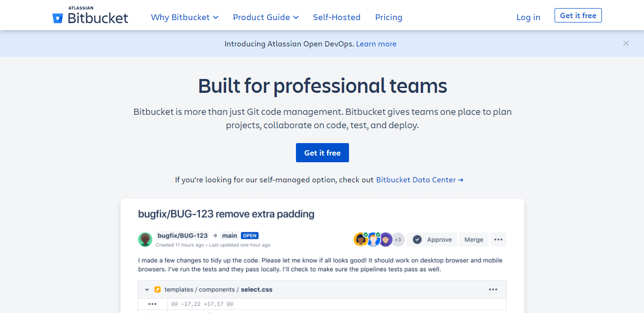Click the Created 11 hours ago timestamp
This screenshot has height=313, width=644.
[180, 245]
